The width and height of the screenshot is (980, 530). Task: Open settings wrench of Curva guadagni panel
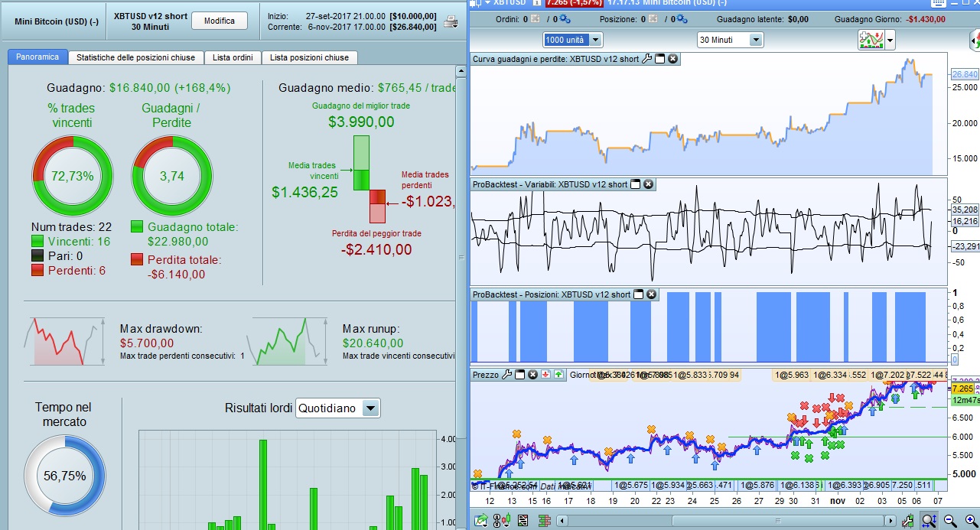tap(646, 58)
